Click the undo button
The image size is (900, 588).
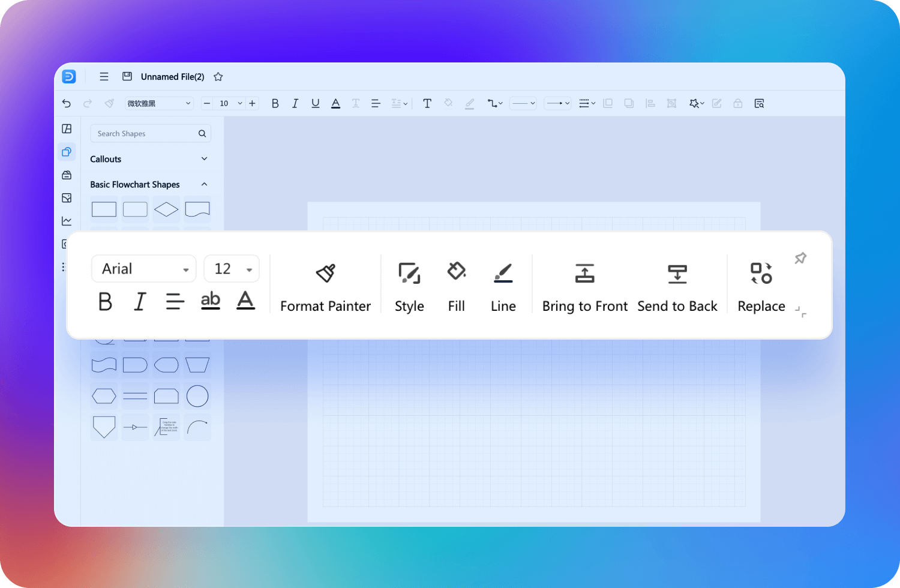[x=67, y=103]
